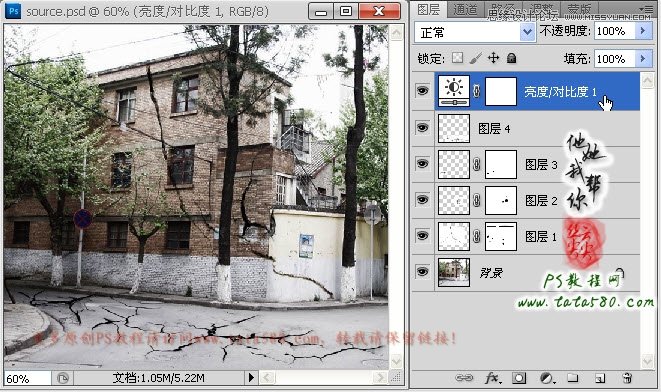Click the Lock transparent pixels checker icon

457,58
